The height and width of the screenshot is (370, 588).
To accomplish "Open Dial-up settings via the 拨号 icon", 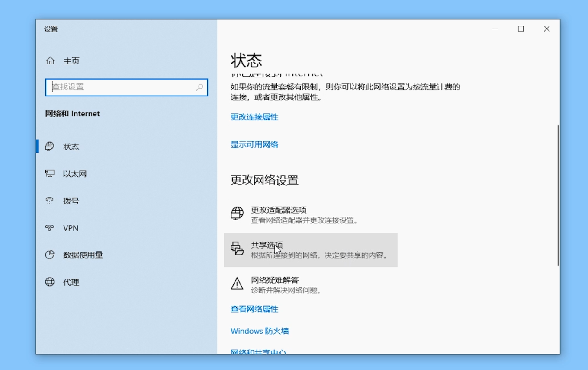I will point(50,201).
